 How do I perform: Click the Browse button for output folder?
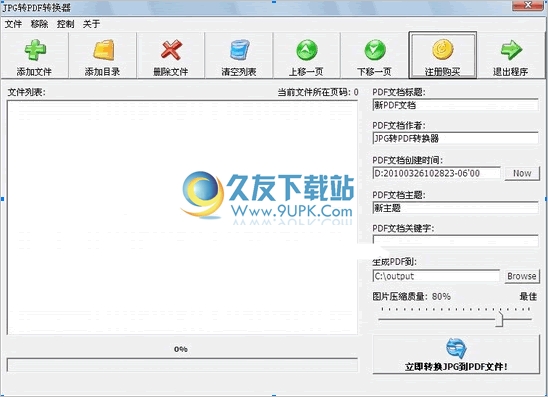[x=522, y=276]
